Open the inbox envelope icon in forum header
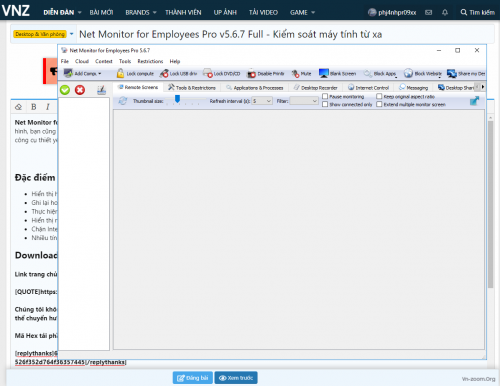Screen dimensions: 500x386 coord(429,12)
